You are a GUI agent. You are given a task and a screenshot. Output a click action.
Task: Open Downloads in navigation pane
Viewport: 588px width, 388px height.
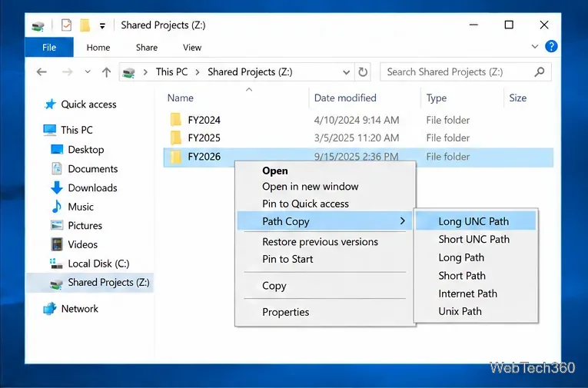(92, 187)
